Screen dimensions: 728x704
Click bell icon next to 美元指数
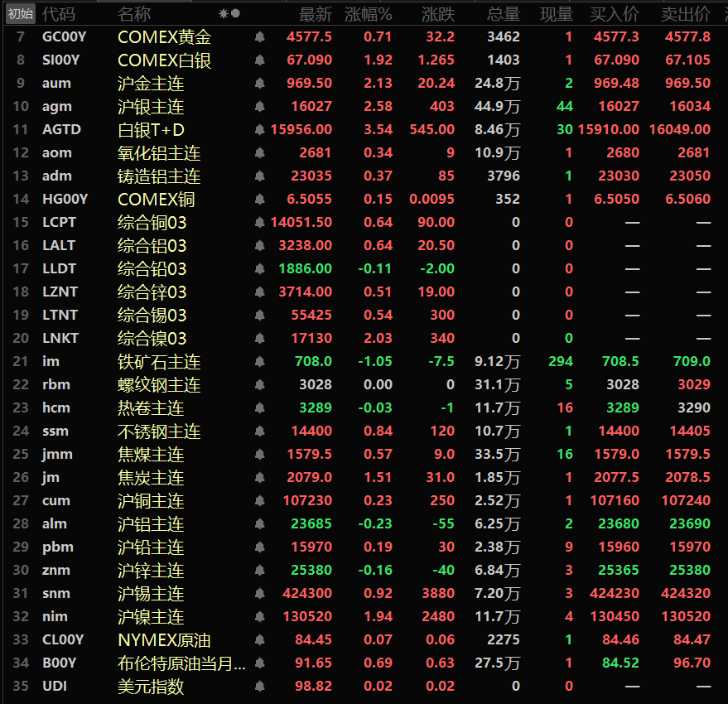point(259,687)
